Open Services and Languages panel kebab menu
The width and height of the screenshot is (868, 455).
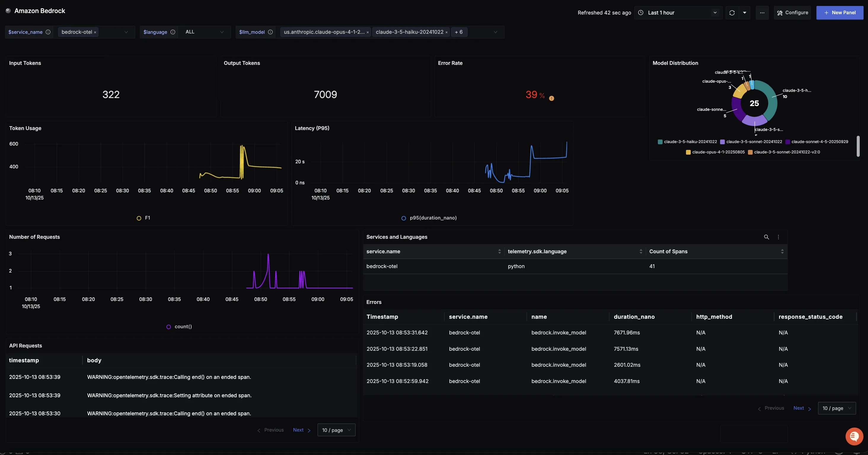(x=778, y=237)
